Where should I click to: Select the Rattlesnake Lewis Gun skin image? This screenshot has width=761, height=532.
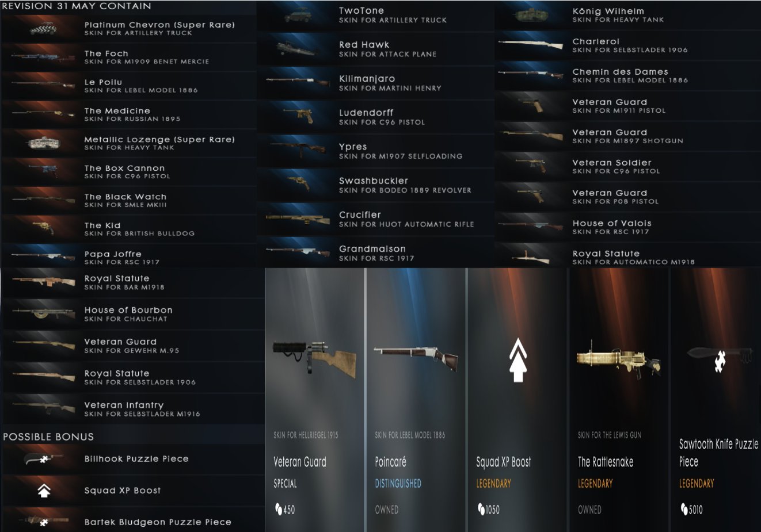(618, 359)
